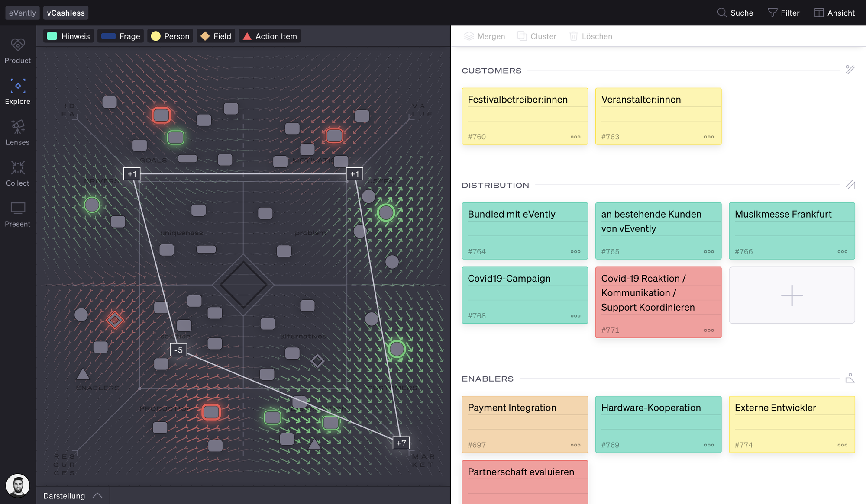Click the Mergen button
Viewport: 866px width, 504px height.
coord(485,36)
